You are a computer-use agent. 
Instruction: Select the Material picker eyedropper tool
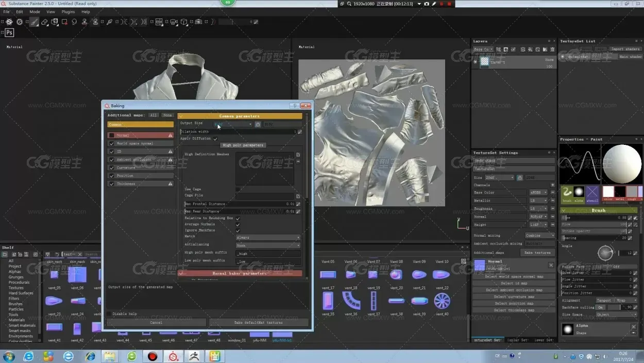coord(109,22)
